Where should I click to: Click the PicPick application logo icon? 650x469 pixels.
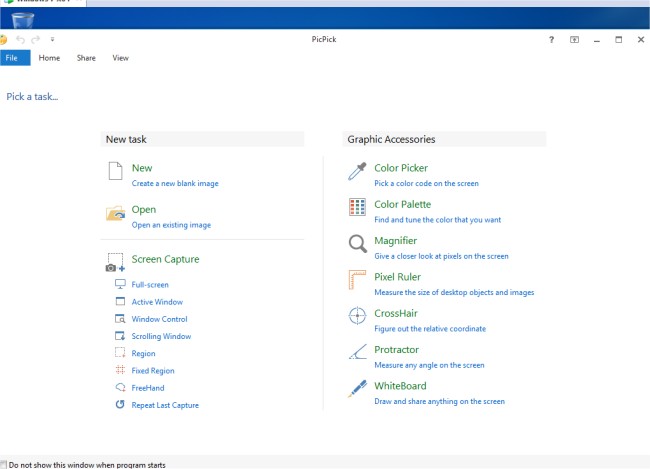pos(3,40)
